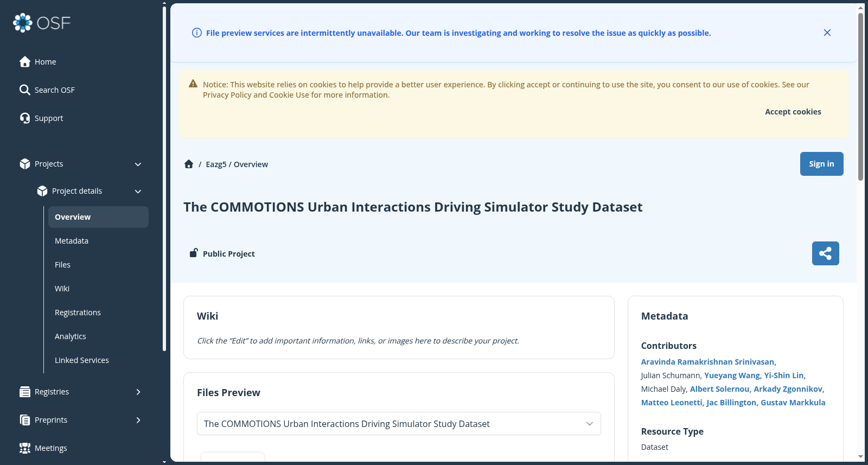This screenshot has height=465, width=868.
Task: Click the Eazg5 breadcrumb link
Action: pos(216,164)
